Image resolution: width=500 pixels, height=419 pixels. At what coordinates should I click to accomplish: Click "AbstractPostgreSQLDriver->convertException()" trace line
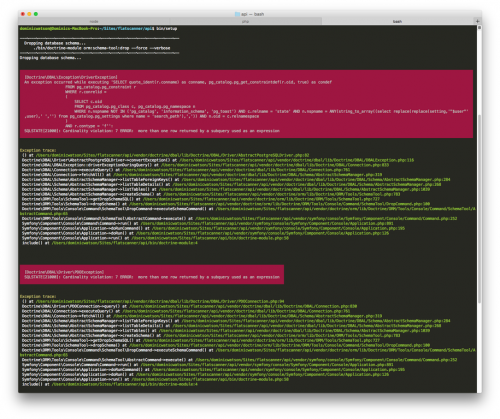218,160
